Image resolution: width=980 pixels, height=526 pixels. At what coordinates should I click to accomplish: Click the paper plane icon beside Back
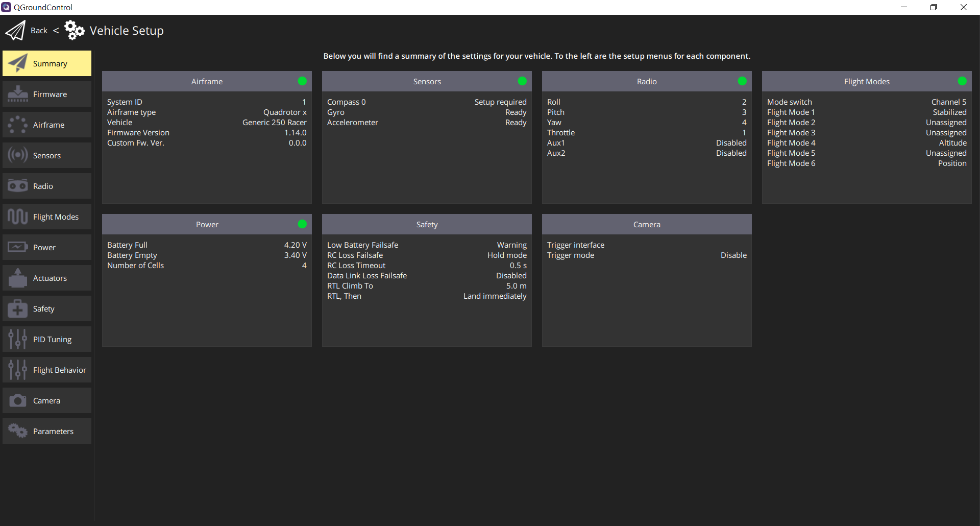pos(15,31)
